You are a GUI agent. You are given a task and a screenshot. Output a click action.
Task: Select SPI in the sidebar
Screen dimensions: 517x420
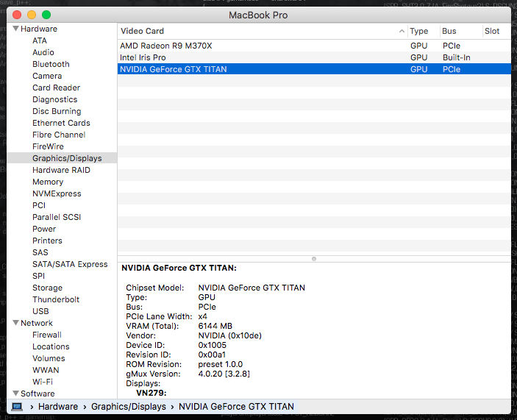[38, 276]
